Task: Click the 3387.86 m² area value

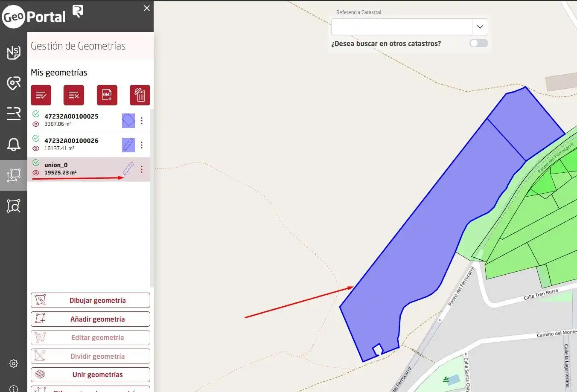Action: [58, 124]
